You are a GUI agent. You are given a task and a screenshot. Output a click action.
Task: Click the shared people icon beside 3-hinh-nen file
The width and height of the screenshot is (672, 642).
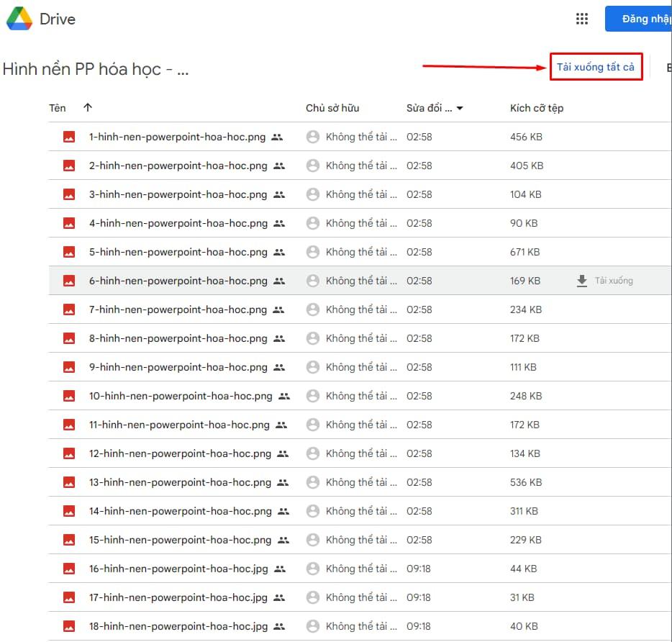click(279, 194)
